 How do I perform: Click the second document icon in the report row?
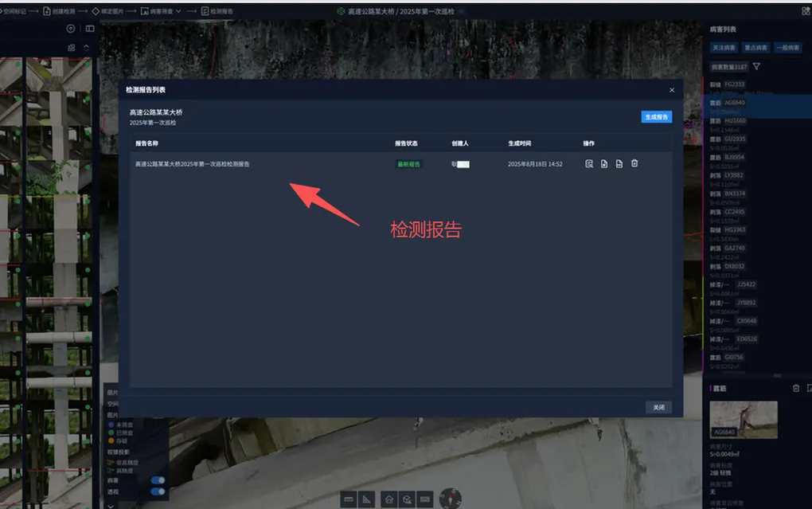click(x=603, y=164)
